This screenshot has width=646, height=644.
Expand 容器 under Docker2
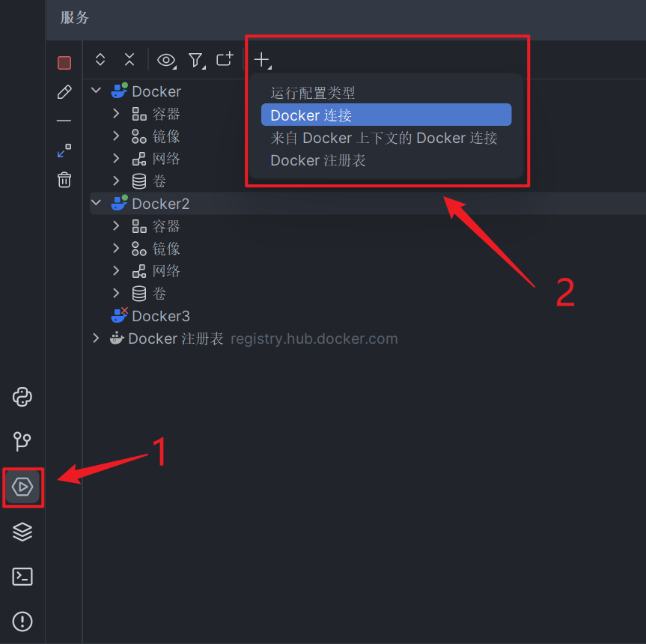(116, 226)
